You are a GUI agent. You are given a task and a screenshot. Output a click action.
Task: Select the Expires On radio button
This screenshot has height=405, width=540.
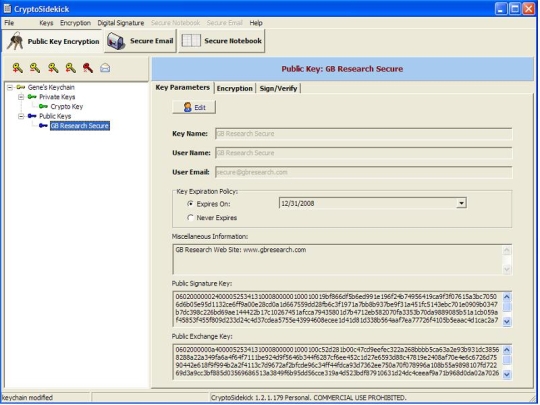[x=190, y=204]
